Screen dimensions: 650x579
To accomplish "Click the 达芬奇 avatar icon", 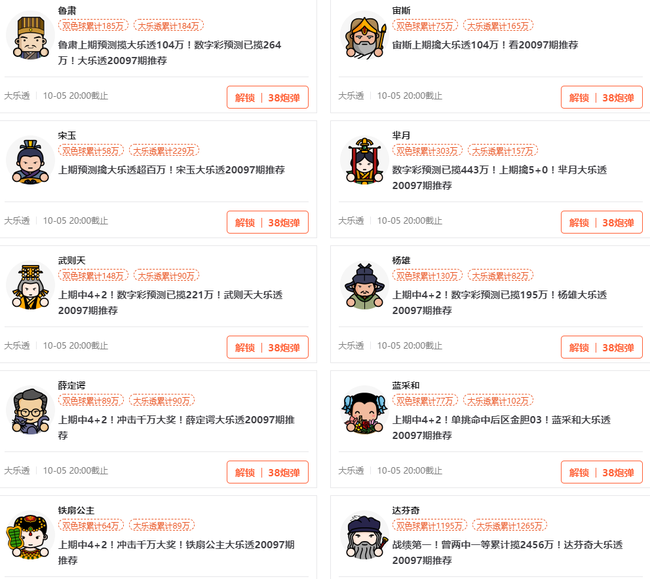I will click(x=364, y=536).
